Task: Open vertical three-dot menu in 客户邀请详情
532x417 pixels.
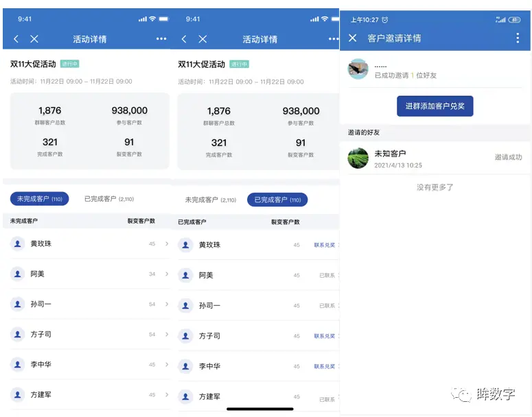Action: coord(518,38)
